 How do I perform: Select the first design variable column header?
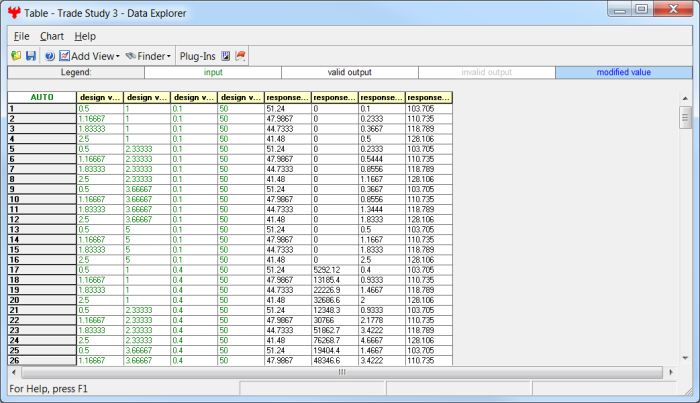pyautogui.click(x=100, y=97)
